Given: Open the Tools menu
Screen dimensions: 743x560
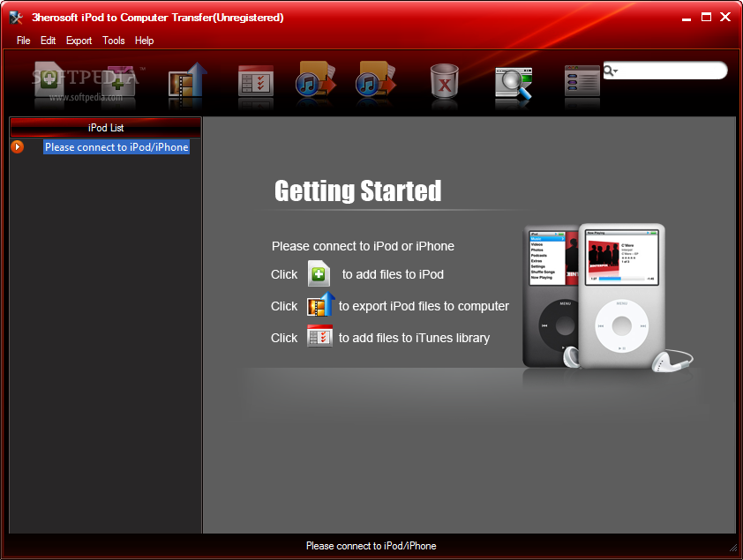Looking at the screenshot, I should click(x=114, y=41).
